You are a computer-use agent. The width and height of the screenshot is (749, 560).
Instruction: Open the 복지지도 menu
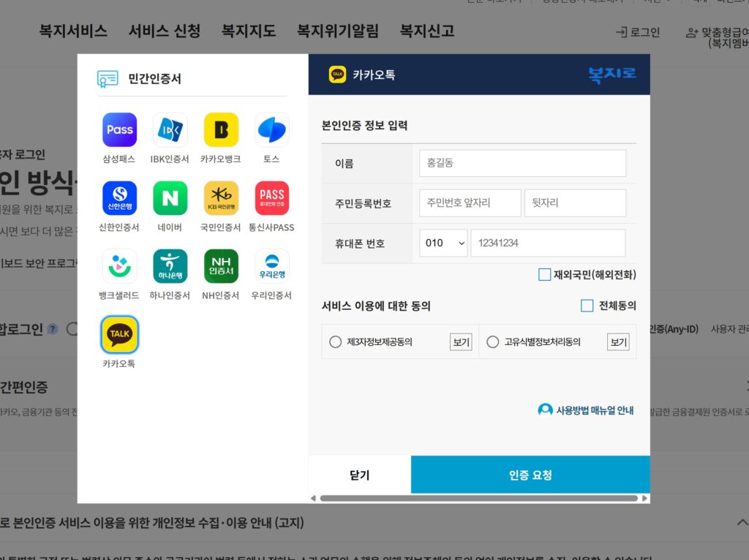coord(249,31)
